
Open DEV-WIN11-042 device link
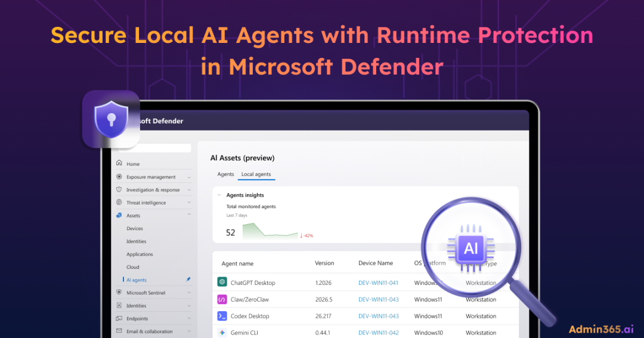point(378,333)
